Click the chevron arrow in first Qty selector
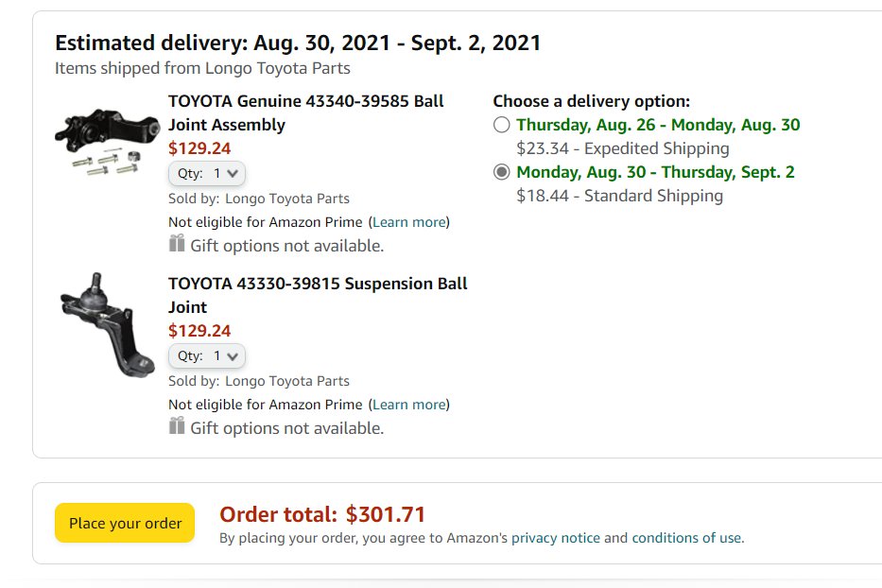Image resolution: width=882 pixels, height=588 pixels. click(233, 174)
